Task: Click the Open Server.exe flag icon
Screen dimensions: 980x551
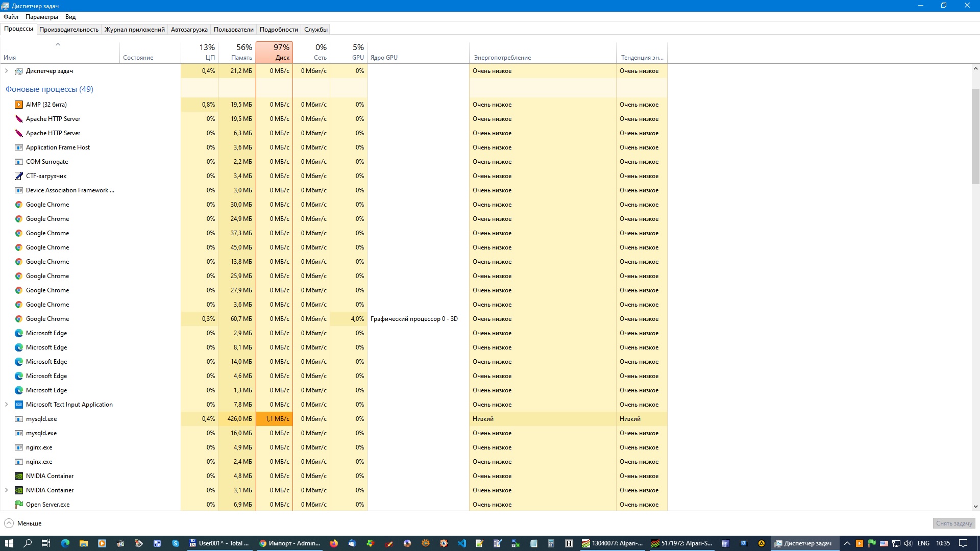Action: point(19,505)
